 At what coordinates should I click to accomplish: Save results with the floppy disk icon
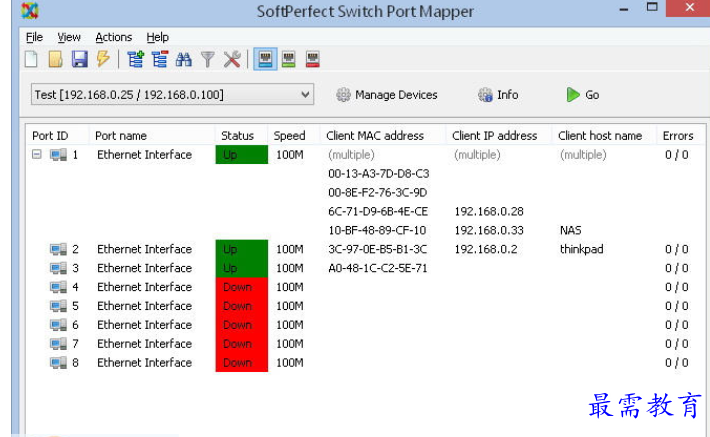pos(80,59)
